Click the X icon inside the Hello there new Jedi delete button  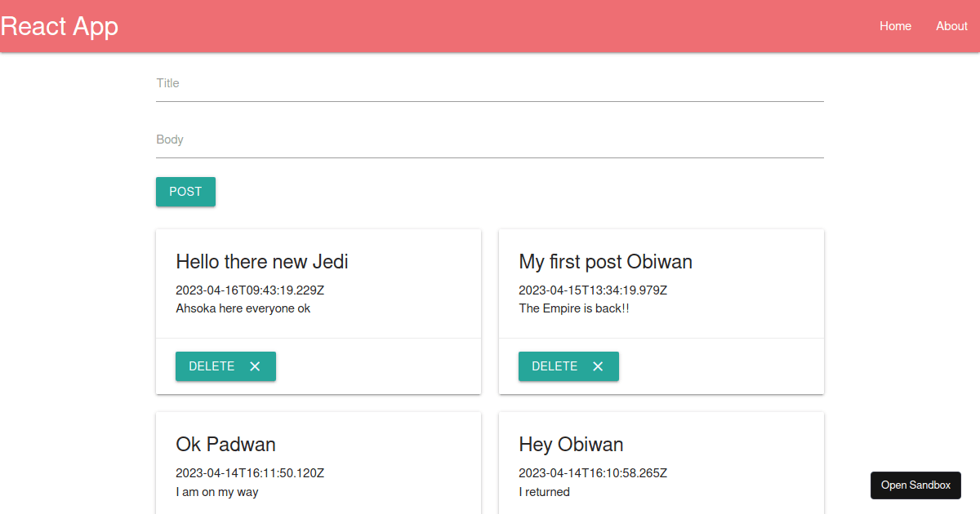click(x=253, y=366)
